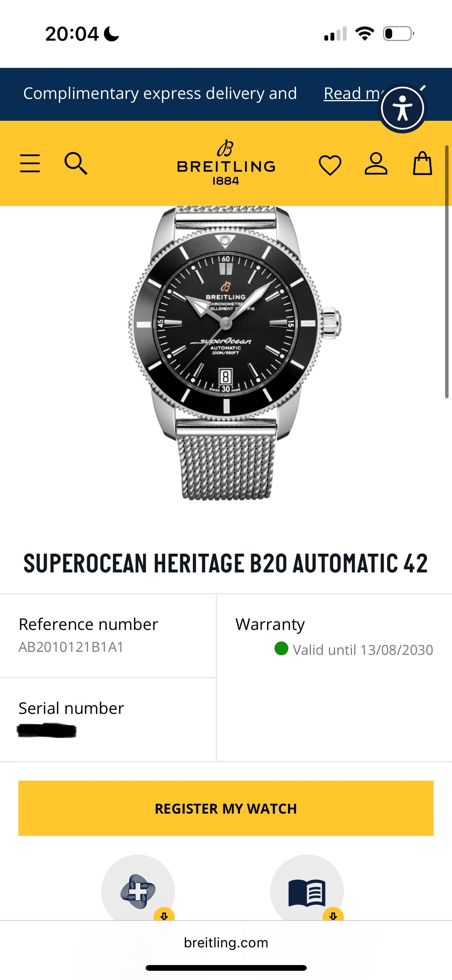Tap the Swiss cross certificate icon
Viewport: 452px width, 980px height.
tap(138, 891)
